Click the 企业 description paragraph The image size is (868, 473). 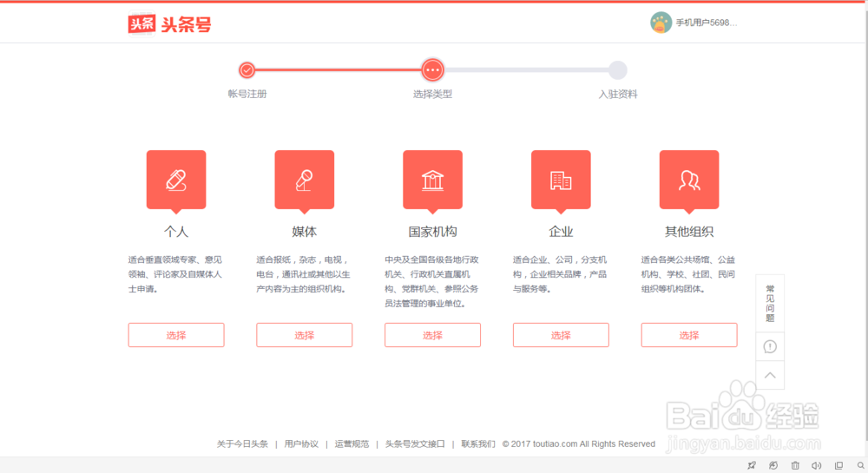pyautogui.click(x=560, y=274)
